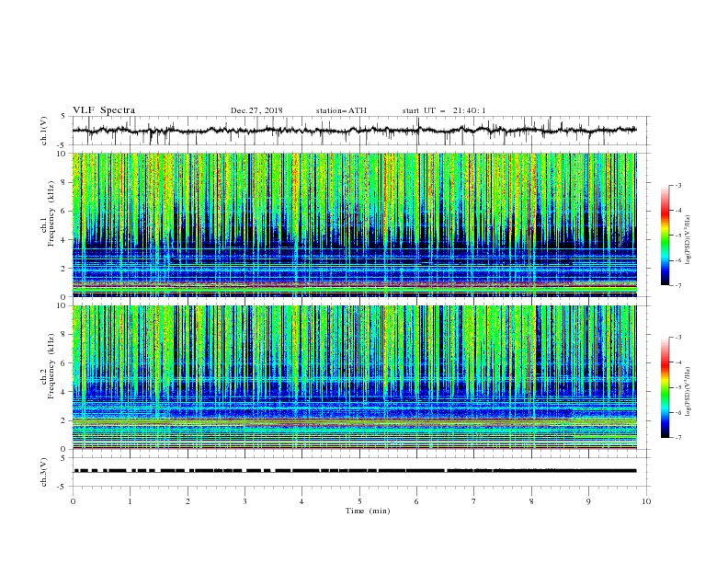The width and height of the screenshot is (728, 563).
Task: Click the time axis tick label "4"
Action: point(301,501)
